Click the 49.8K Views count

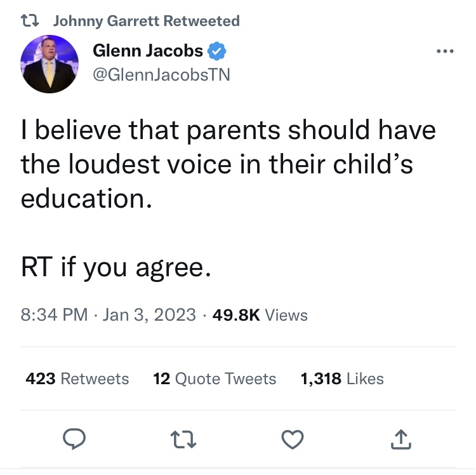261,315
